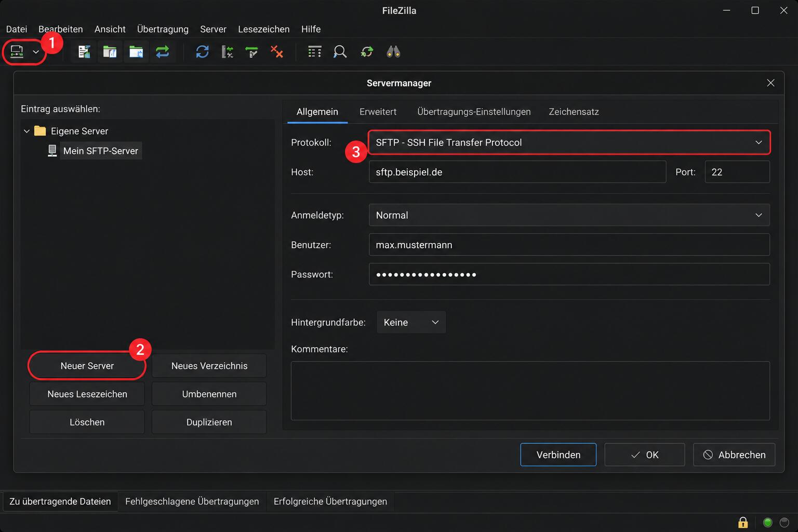The image size is (798, 532).
Task: Click the Duplizieren button
Action: tap(209, 422)
